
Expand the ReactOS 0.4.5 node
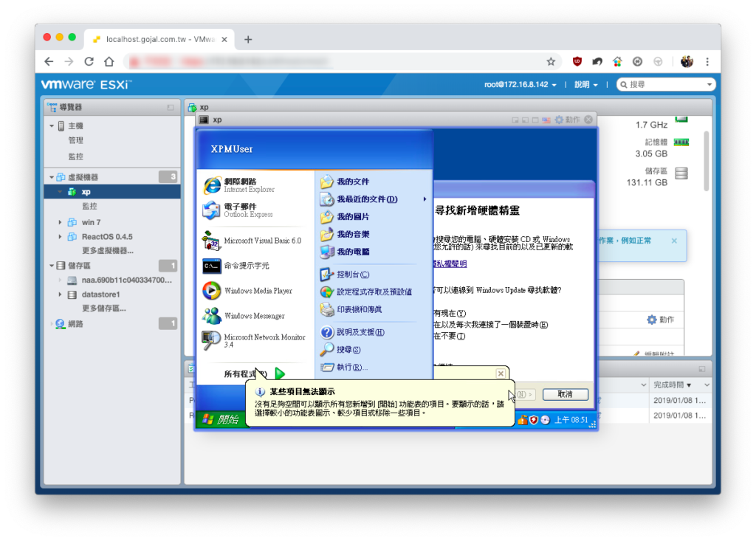60,237
